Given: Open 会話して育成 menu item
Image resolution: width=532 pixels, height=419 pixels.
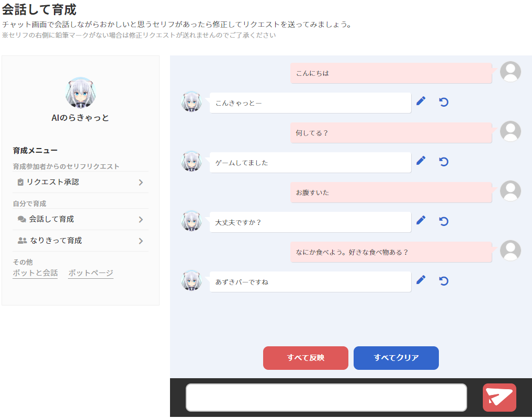Looking at the screenshot, I should 81,220.
